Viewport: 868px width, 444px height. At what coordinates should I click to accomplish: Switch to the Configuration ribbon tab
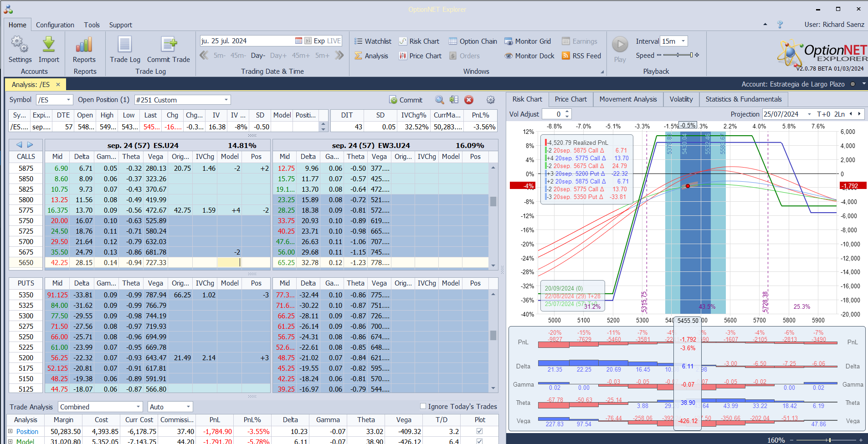tap(55, 25)
